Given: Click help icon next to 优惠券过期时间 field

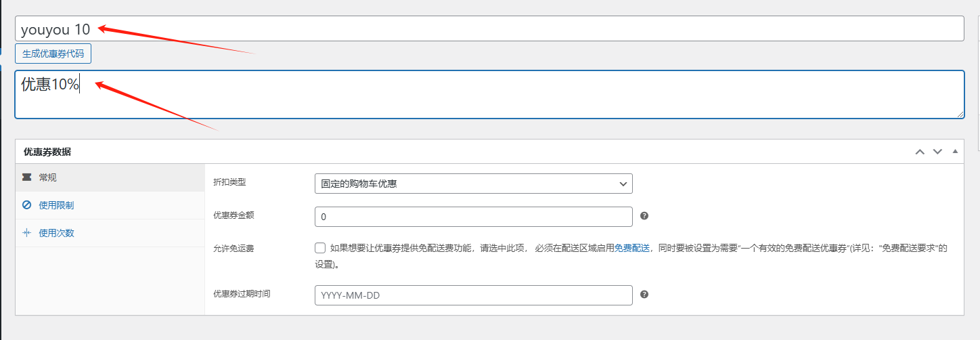Looking at the screenshot, I should point(644,295).
